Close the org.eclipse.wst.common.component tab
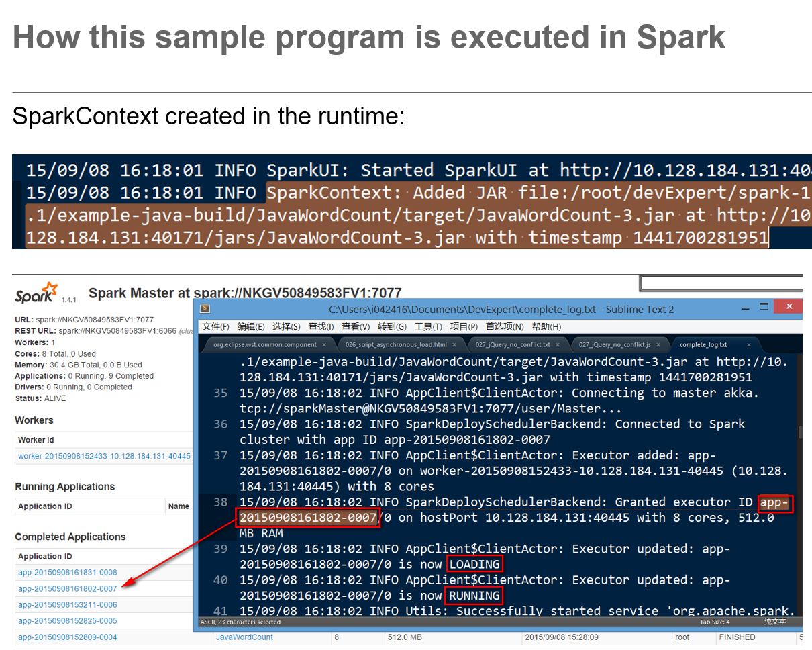The width and height of the screenshot is (812, 650). pyautogui.click(x=324, y=344)
